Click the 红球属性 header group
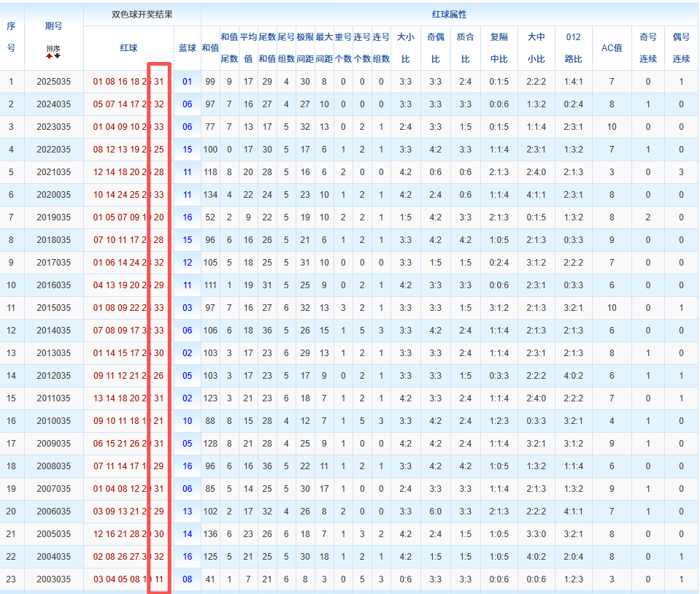 [x=449, y=15]
